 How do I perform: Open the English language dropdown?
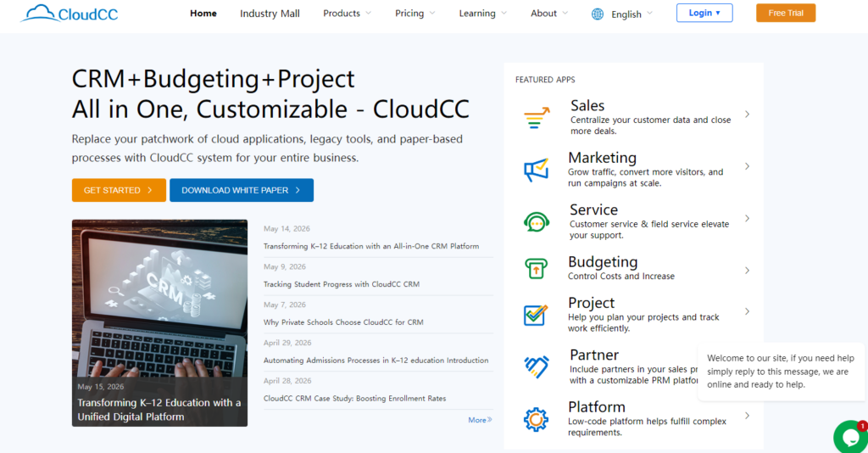[x=632, y=14]
